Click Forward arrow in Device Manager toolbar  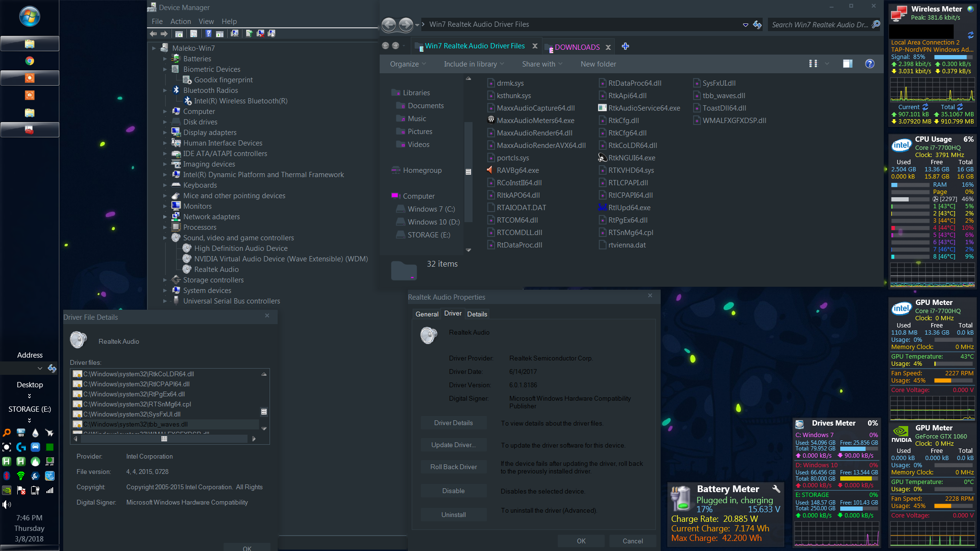tap(164, 34)
